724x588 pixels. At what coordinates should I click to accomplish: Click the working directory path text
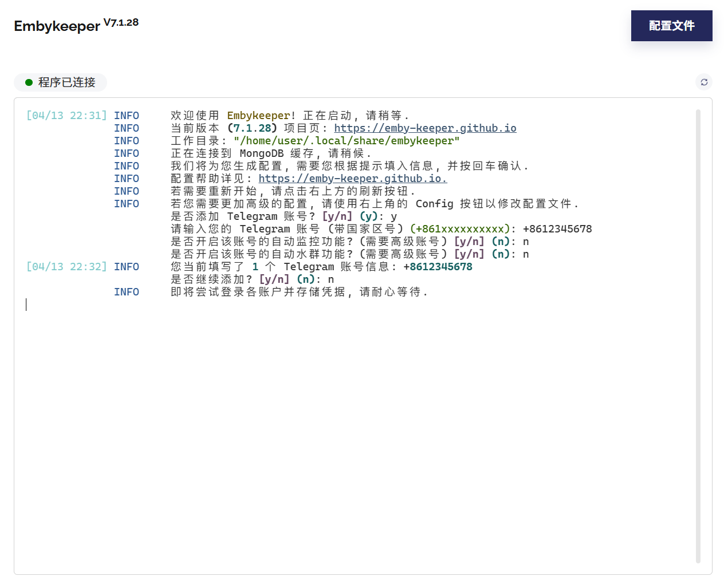click(347, 141)
